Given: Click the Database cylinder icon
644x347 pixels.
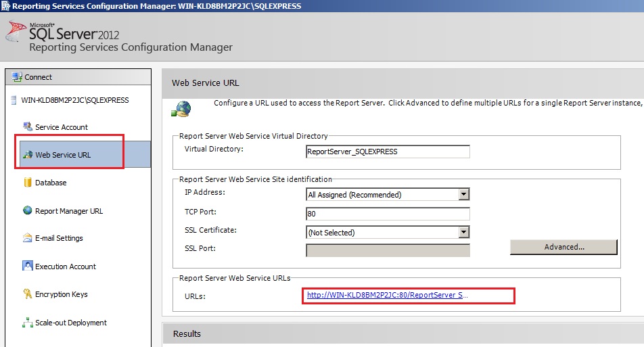Looking at the screenshot, I should [x=28, y=183].
